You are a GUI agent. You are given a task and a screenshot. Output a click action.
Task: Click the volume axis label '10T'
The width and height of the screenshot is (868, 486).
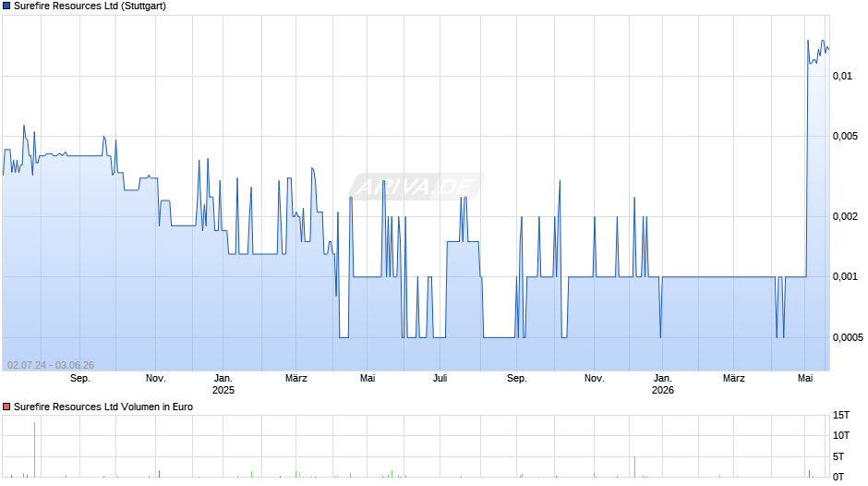coord(841,435)
